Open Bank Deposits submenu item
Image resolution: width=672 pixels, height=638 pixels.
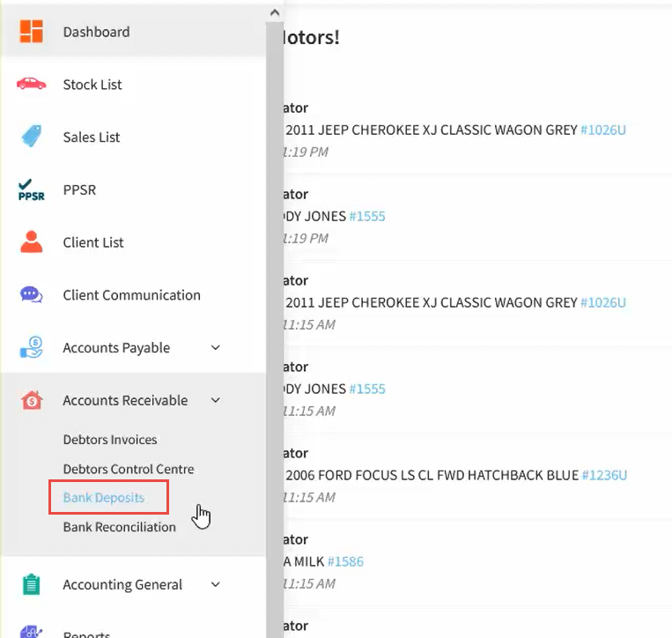[104, 498]
